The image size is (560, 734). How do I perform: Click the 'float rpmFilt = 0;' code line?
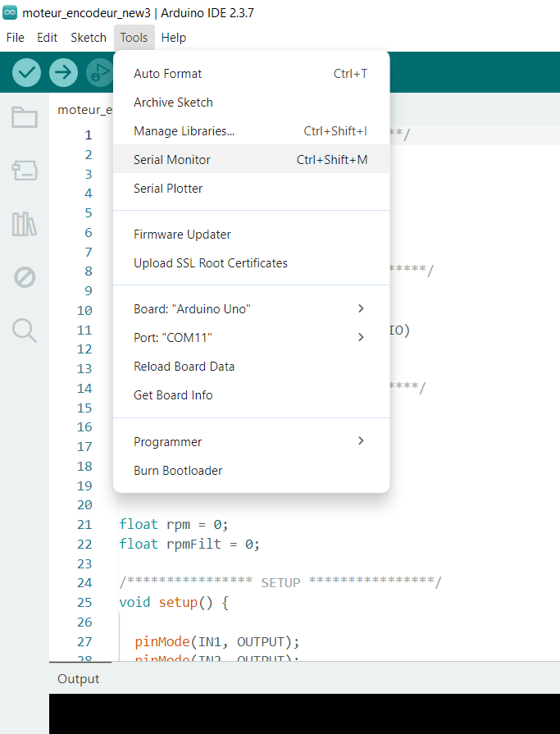tap(189, 544)
